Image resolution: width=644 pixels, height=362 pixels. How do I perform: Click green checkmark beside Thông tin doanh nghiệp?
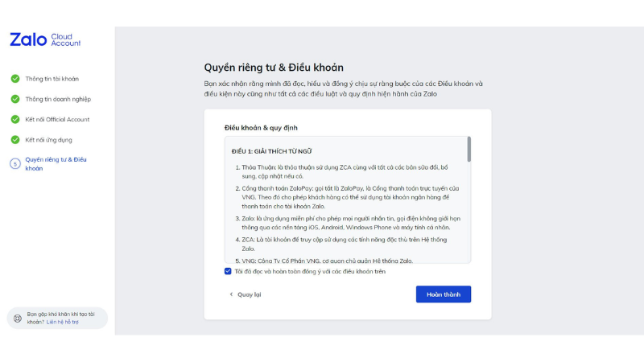pos(15,99)
